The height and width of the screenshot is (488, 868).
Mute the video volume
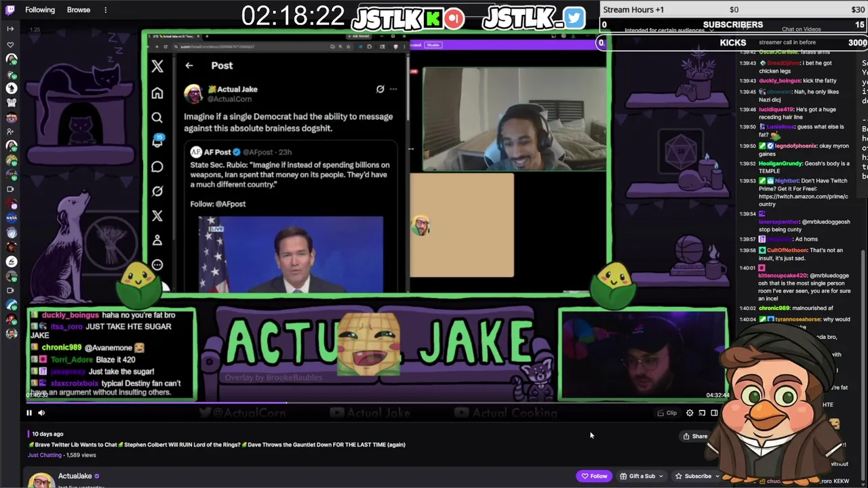[41, 413]
